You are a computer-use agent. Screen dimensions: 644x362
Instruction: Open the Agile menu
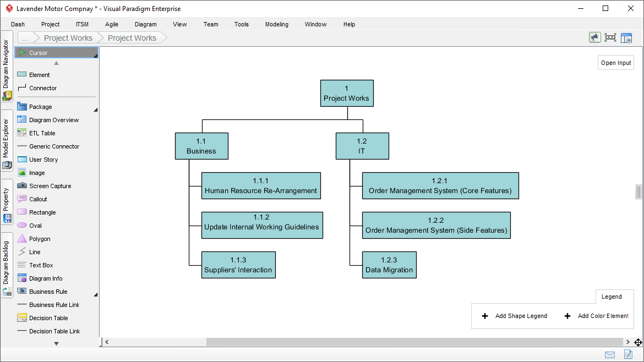click(111, 24)
